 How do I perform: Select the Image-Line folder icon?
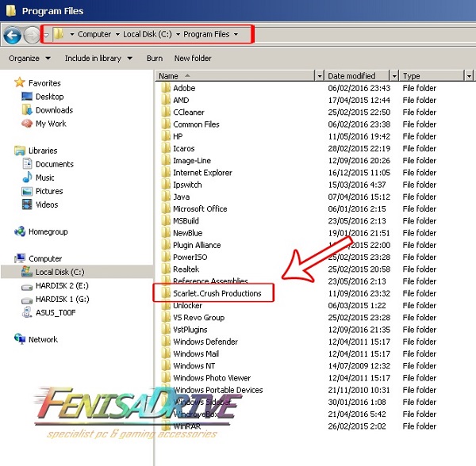[x=166, y=160]
